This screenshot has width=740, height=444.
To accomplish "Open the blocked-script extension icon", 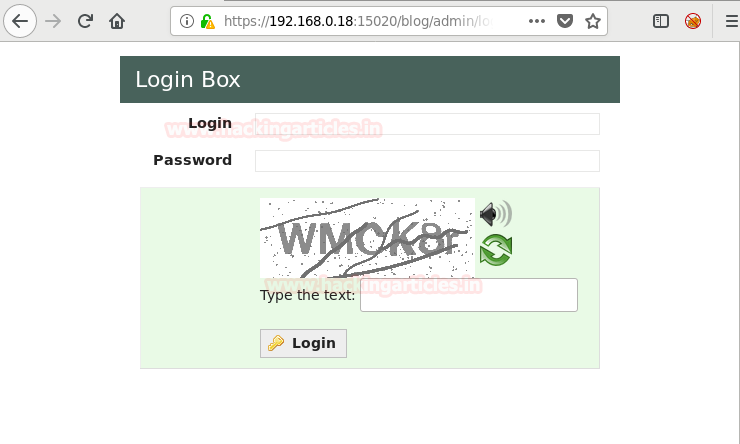I will tap(692, 21).
